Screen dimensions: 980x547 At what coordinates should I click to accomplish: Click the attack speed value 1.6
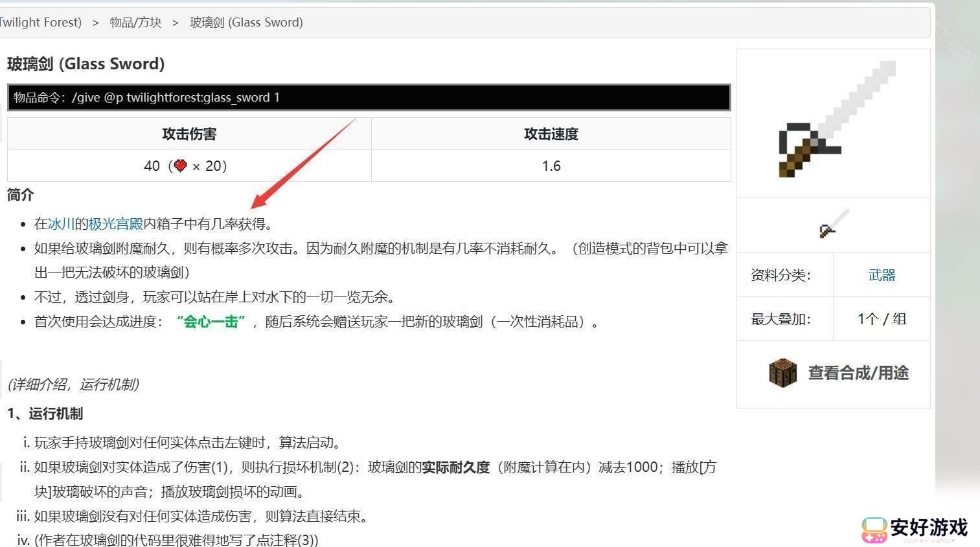point(551,166)
